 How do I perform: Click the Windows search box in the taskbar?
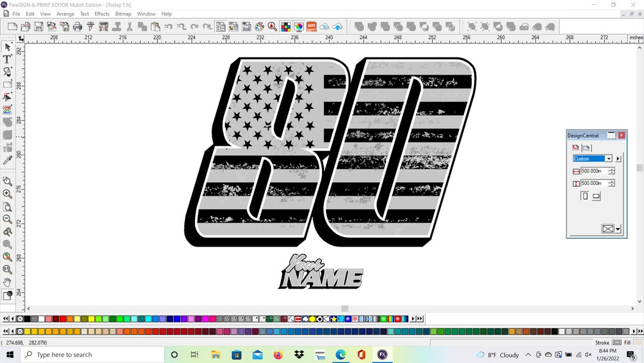(x=89, y=354)
